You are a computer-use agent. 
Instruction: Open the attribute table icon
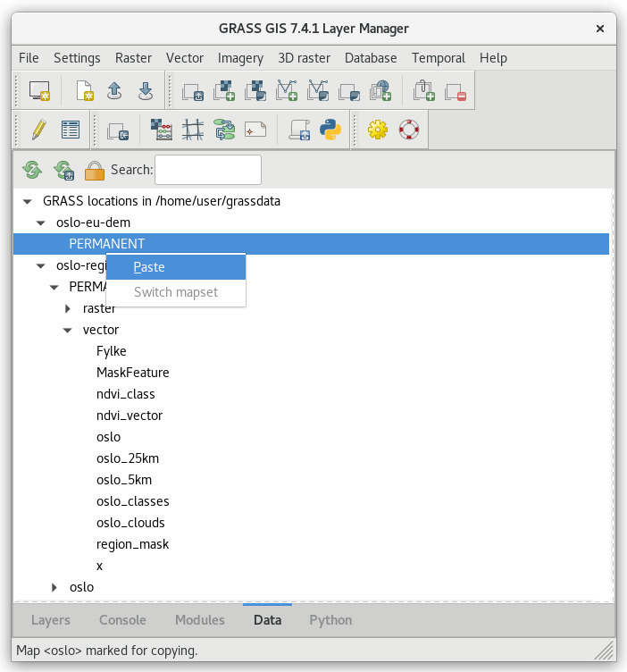click(x=71, y=130)
